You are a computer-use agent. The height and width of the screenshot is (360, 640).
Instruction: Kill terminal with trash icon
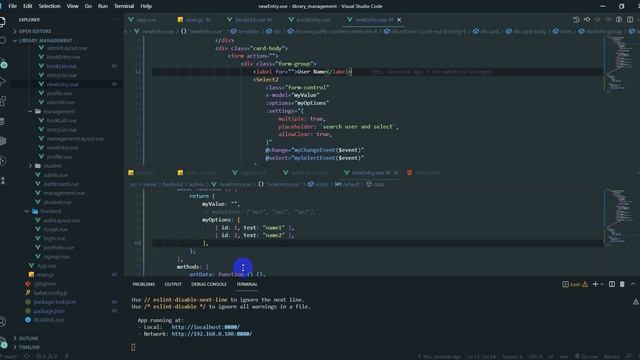pyautogui.click(x=622, y=284)
